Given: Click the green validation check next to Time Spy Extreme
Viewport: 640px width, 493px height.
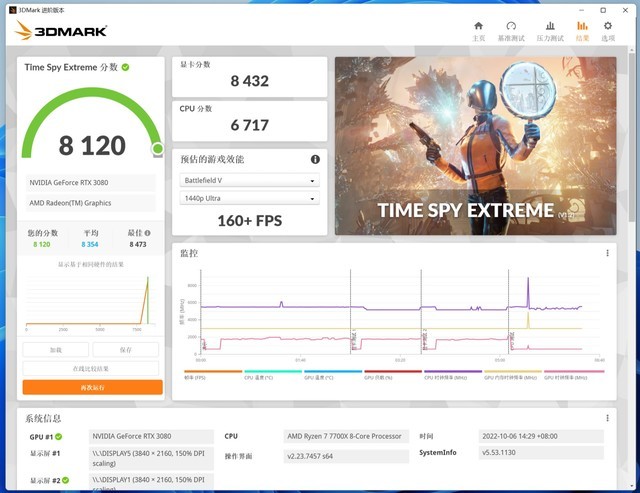Looking at the screenshot, I should pyautogui.click(x=125, y=67).
